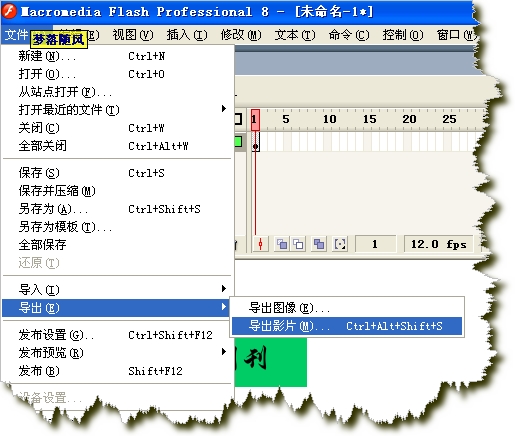Click the Flash application logo icon

[x=9, y=11]
